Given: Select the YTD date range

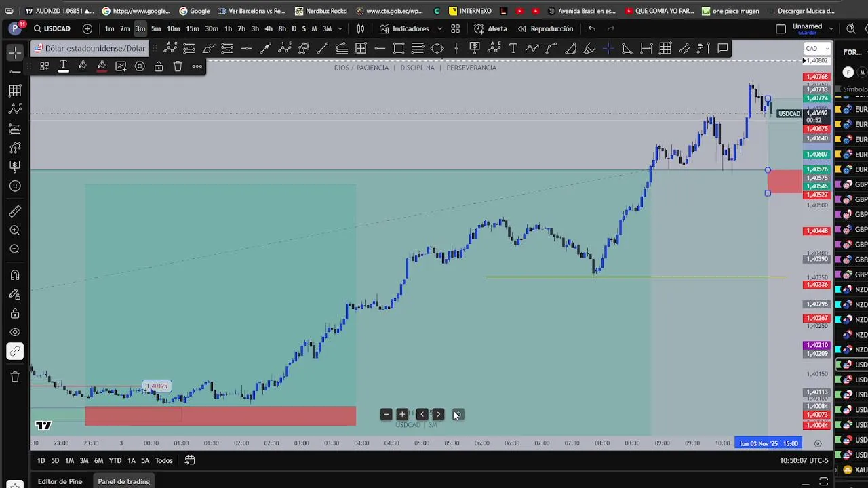Looking at the screenshot, I should pyautogui.click(x=115, y=460).
